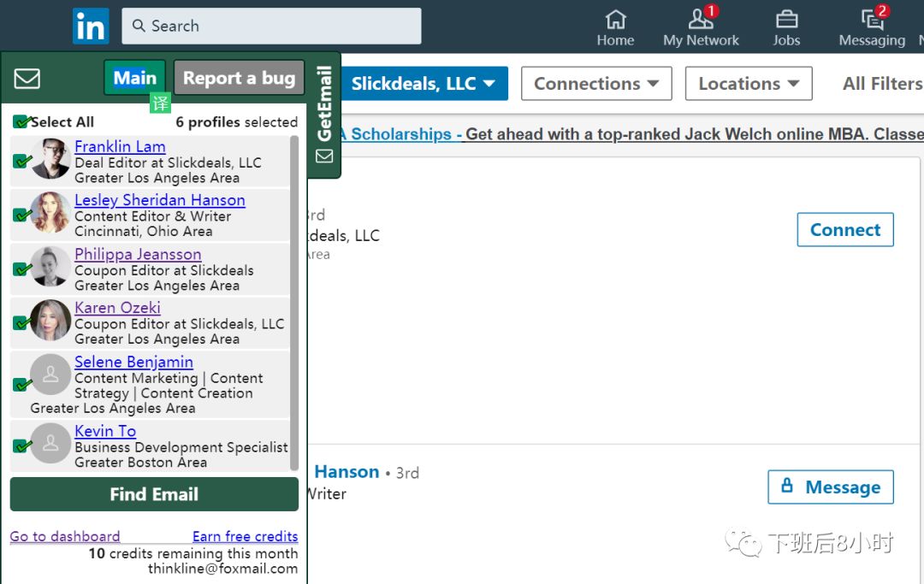Open the Home navigation icon

click(615, 20)
